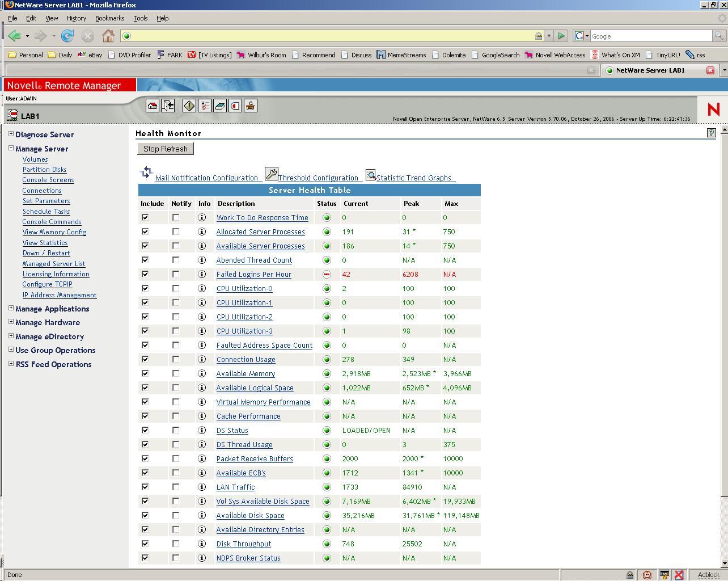Click the Exit door toolbar icon
The image size is (728, 581).
click(x=168, y=106)
